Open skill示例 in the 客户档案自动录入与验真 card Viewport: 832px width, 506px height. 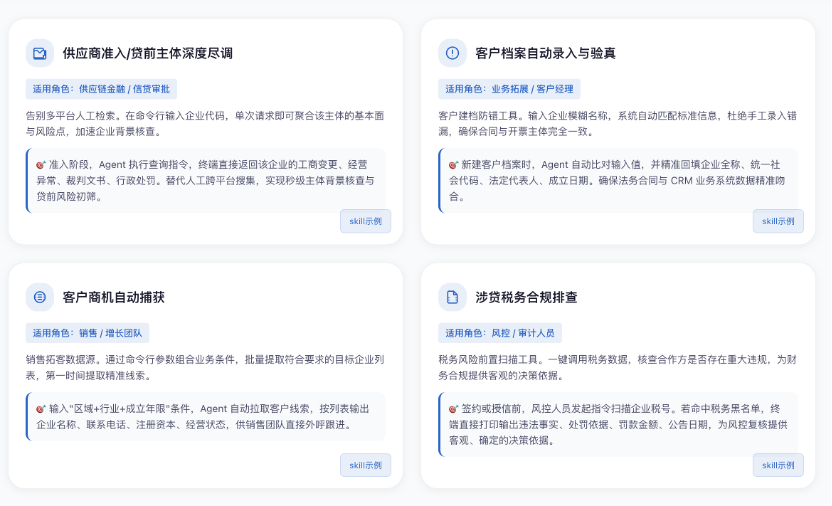point(778,221)
